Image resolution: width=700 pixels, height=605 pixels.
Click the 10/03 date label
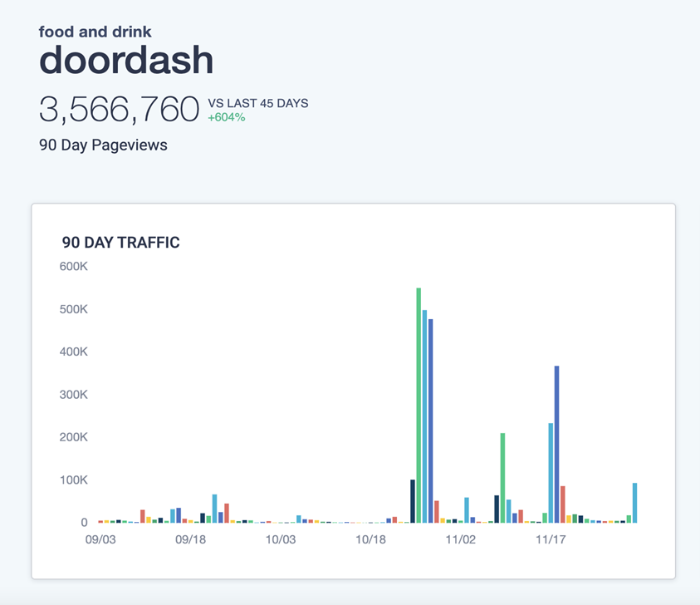coord(280,539)
